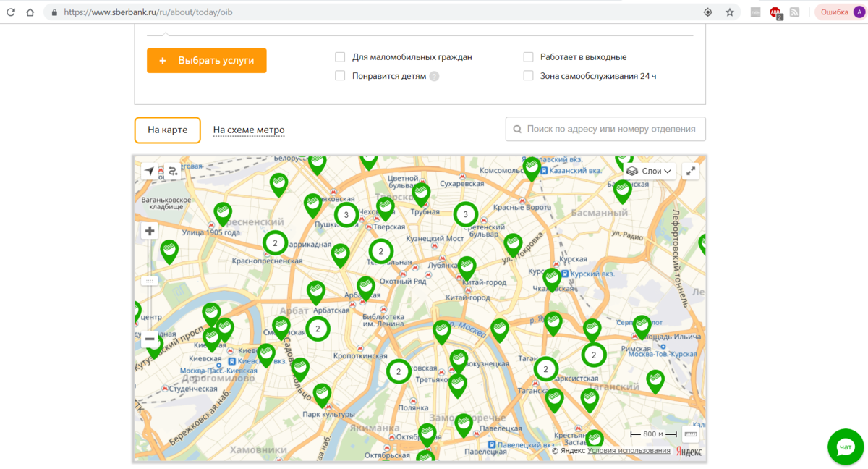Screen dimensions: 868x469
Task: Zoom in with the map plus button
Action: (150, 231)
